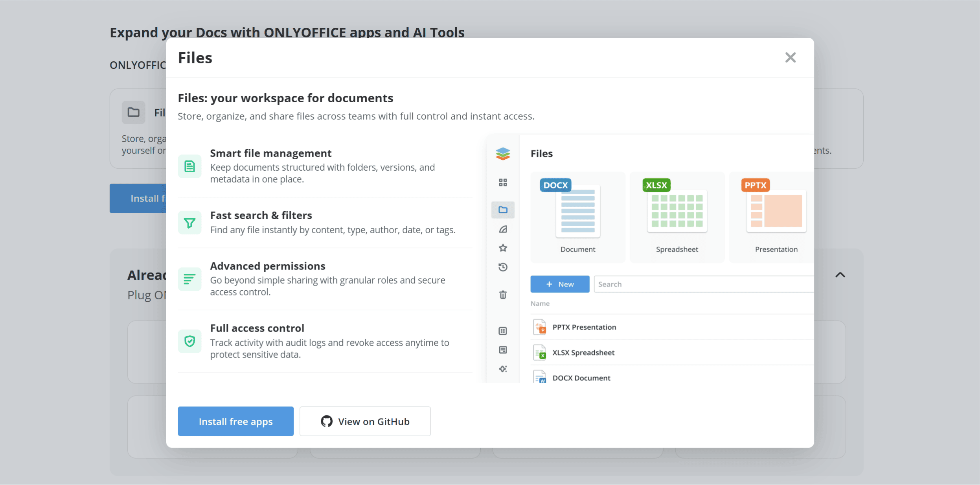Click the ONLYOFFICE layers logo in sidebar

coord(503,154)
